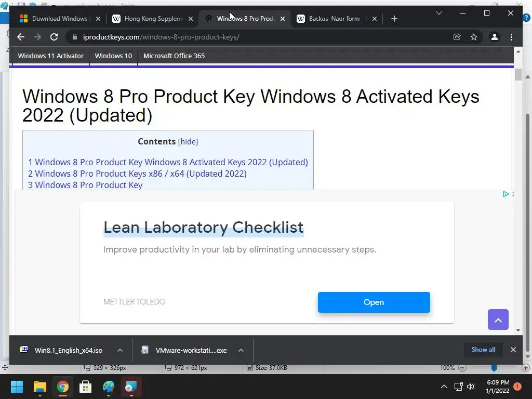Screen dimensions: 532x399
Task: Open a new tab with plus button
Action: tap(394, 19)
